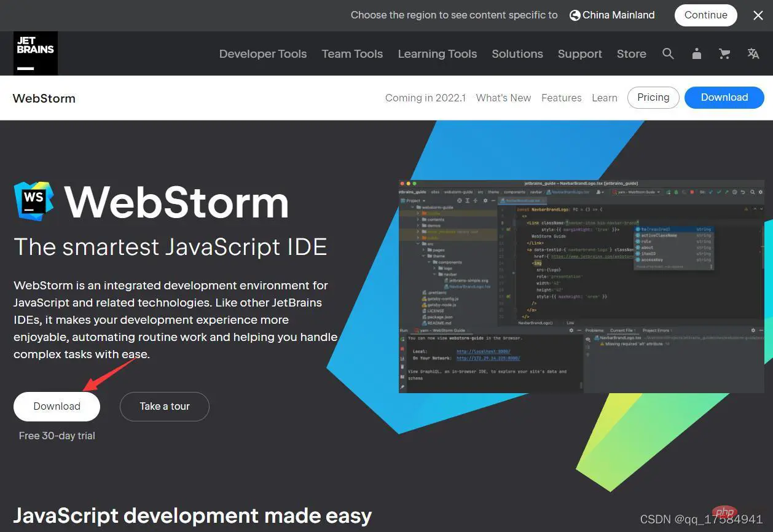Screen dimensions: 773x532
Task: Open the account profile icon
Action: point(696,54)
